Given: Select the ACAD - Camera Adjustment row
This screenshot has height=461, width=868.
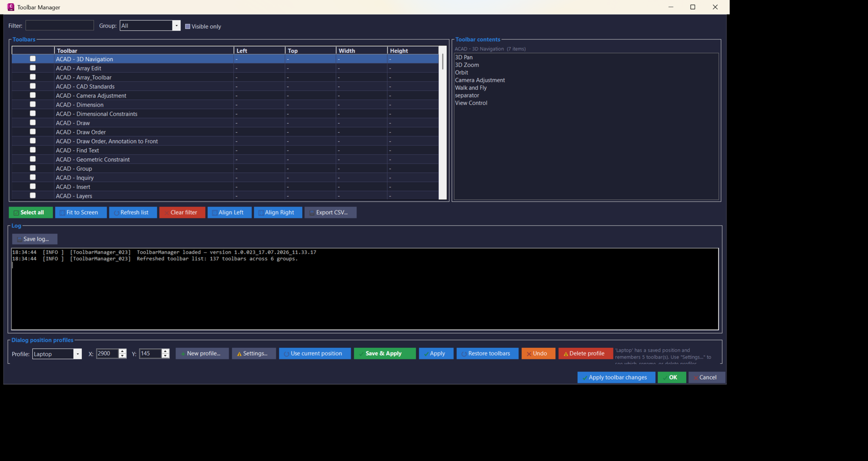Looking at the screenshot, I should [225, 95].
